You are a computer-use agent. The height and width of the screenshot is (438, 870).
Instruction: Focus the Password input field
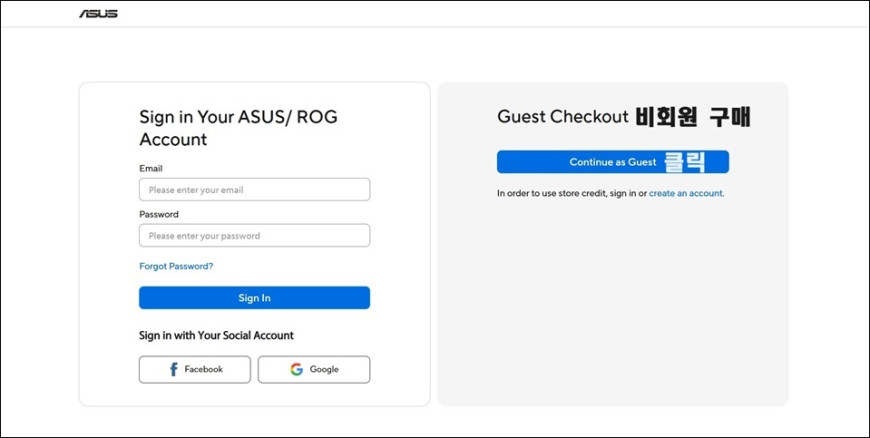(x=254, y=235)
